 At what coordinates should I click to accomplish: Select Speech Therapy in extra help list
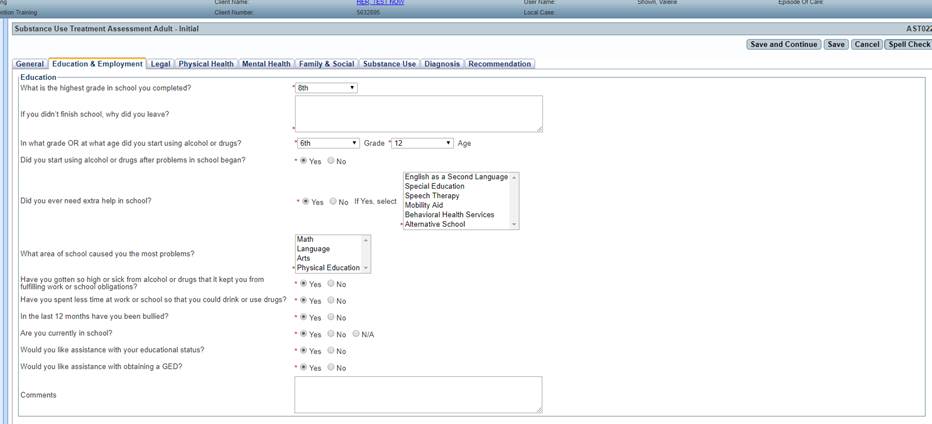432,196
